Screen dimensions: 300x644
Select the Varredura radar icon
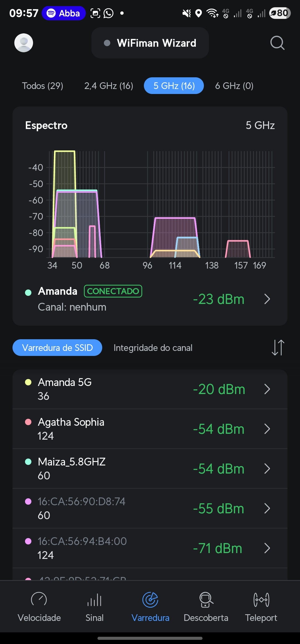click(150, 600)
